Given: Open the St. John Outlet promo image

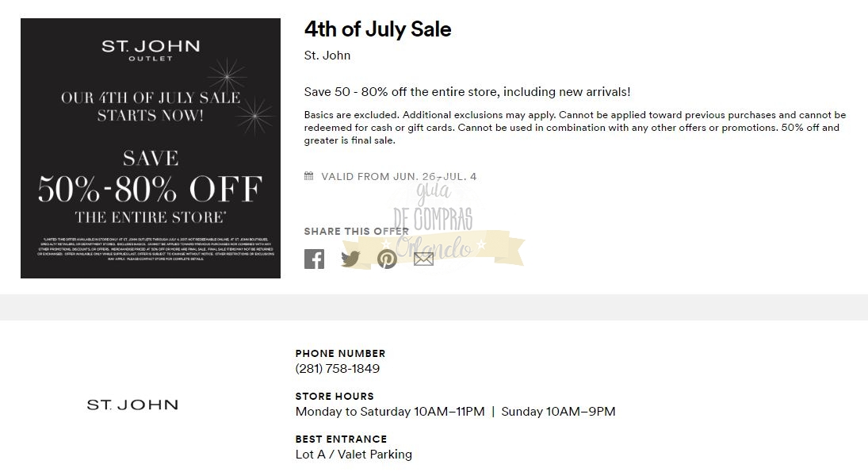Looking at the screenshot, I should (151, 148).
